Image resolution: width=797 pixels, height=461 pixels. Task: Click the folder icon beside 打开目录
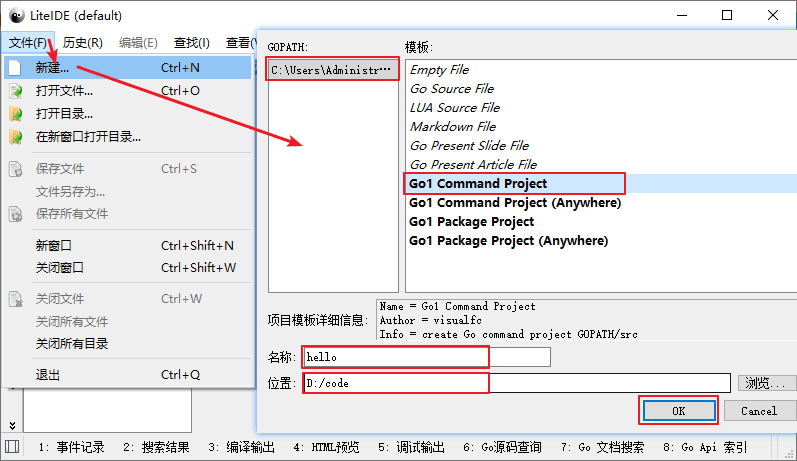16,114
